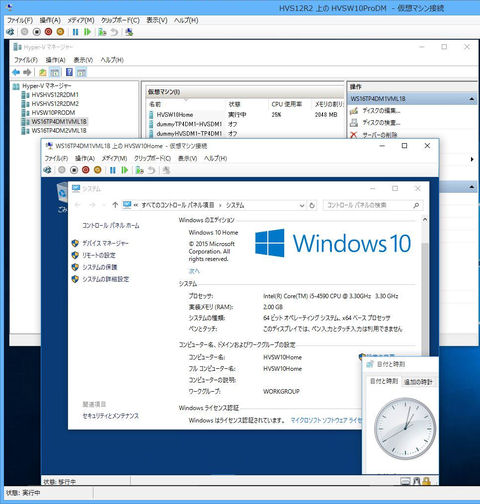Open ヘルプ(H) menu of inner HVSW10Home window

[x=216, y=158]
